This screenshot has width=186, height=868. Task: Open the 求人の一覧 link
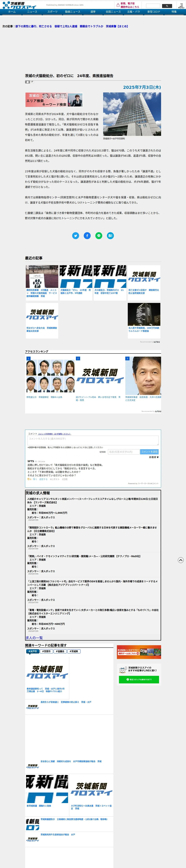click(x=34, y=638)
